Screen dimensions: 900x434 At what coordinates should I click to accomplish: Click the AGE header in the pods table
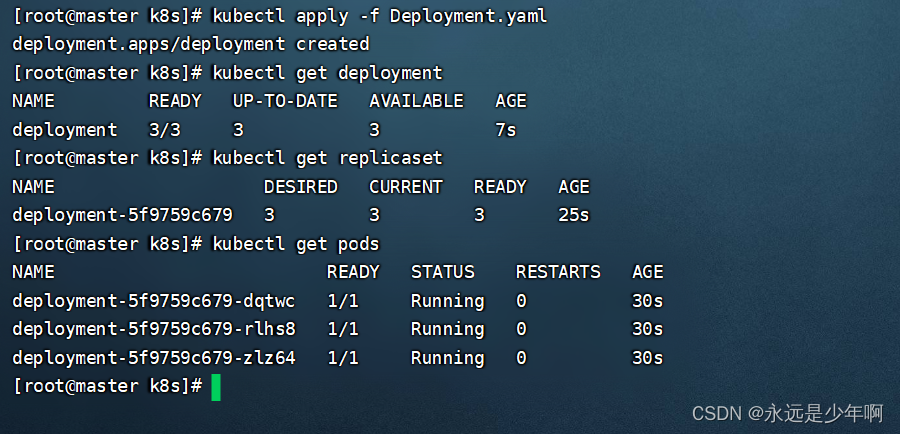tap(647, 272)
